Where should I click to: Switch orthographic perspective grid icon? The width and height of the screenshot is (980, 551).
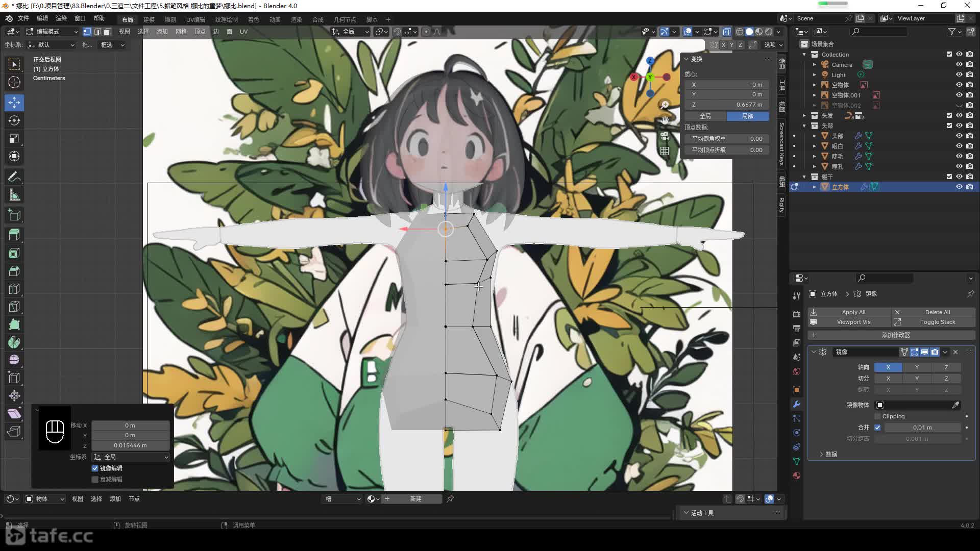[x=665, y=151]
